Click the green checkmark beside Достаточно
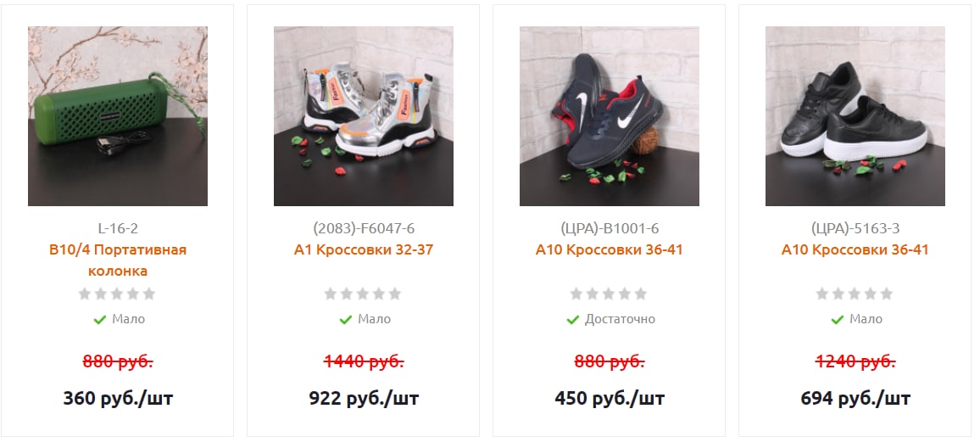980x448 pixels. click(x=573, y=320)
